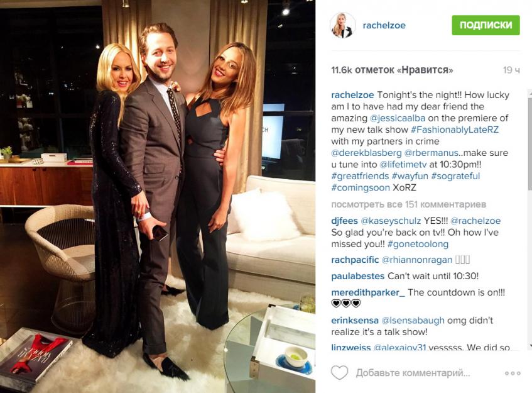Open commenter djfees profile link
532x393 pixels.
[x=344, y=221]
